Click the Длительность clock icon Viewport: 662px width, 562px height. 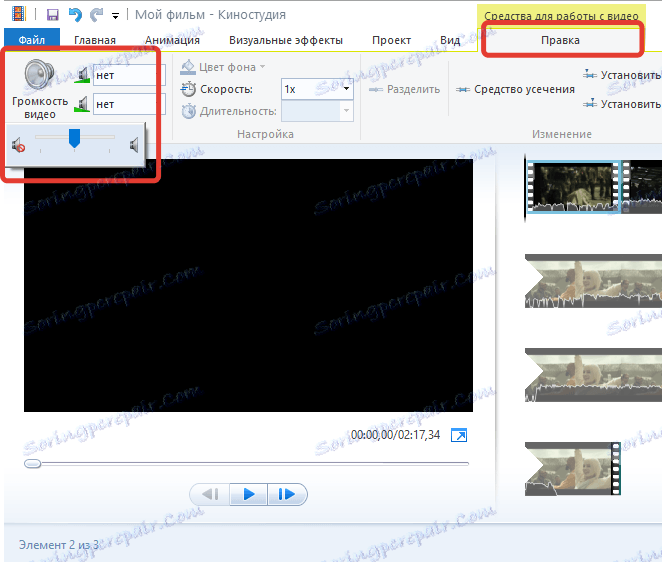[188, 111]
